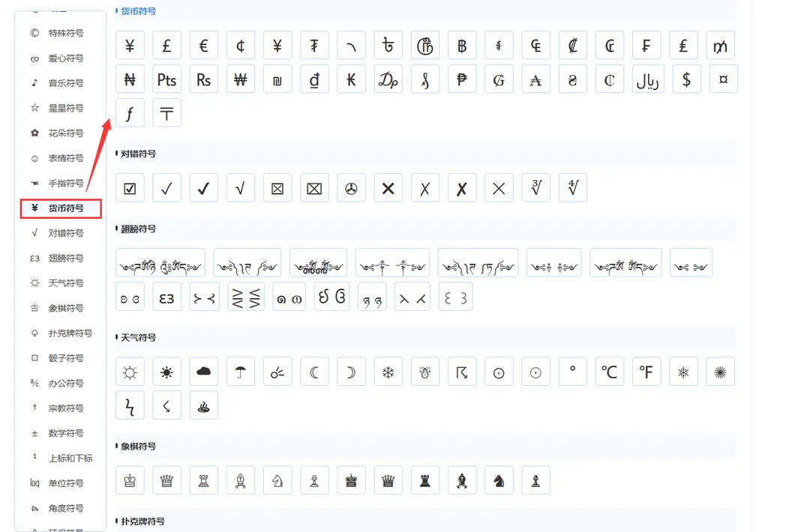Open 数学符号 sidebar category

[60, 433]
